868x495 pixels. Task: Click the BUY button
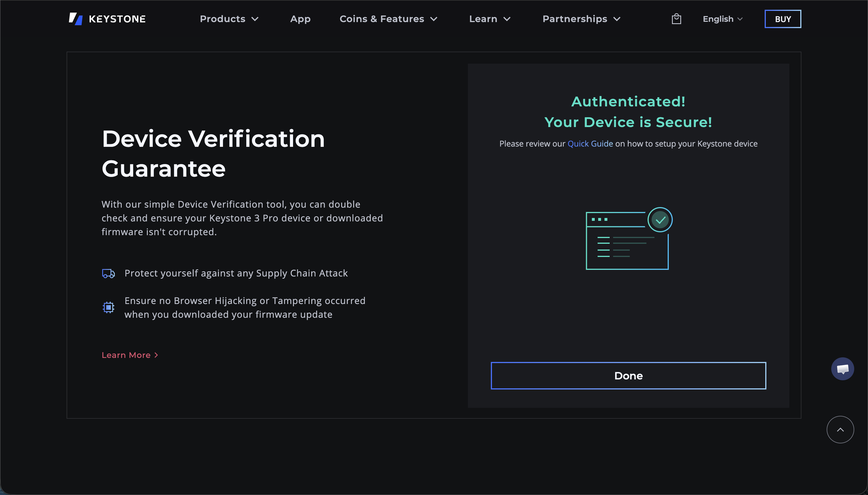(x=782, y=19)
